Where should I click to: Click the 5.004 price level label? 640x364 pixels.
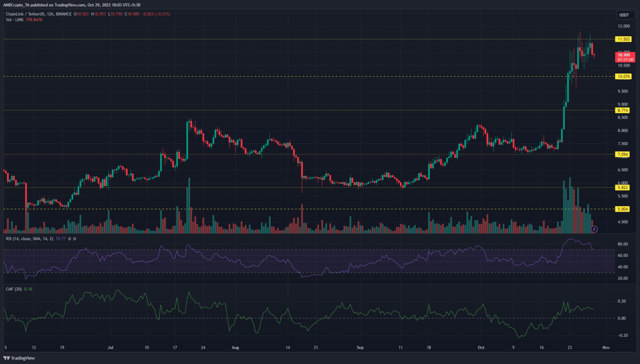(622, 209)
